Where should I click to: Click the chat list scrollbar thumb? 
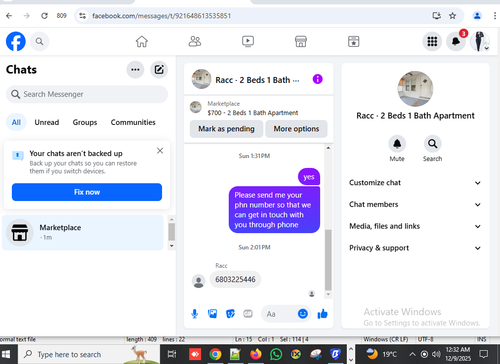tap(171, 232)
